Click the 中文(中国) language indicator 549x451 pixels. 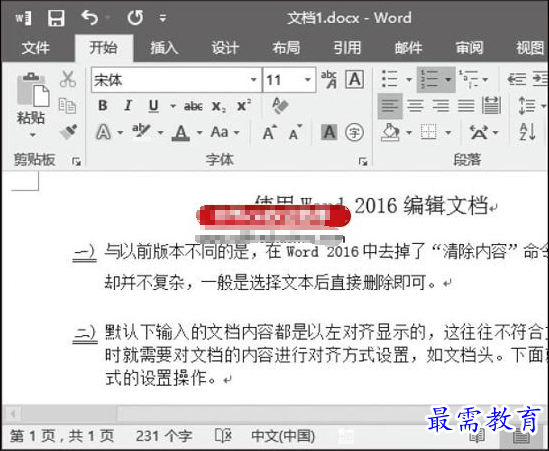[x=283, y=436]
